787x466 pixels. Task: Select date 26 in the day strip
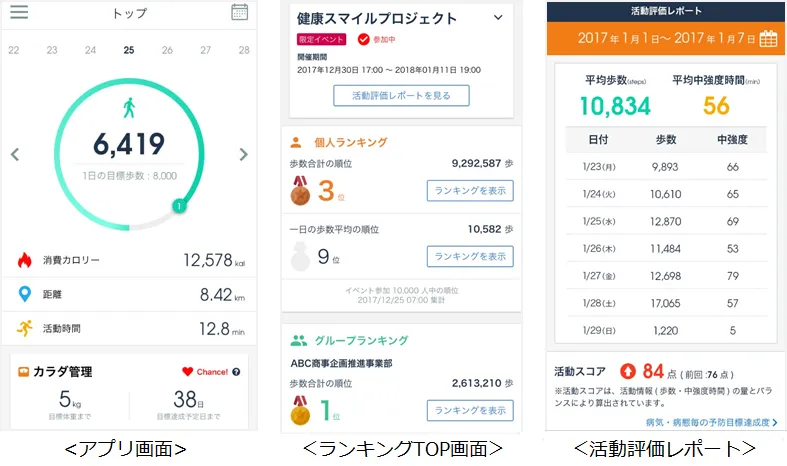167,50
